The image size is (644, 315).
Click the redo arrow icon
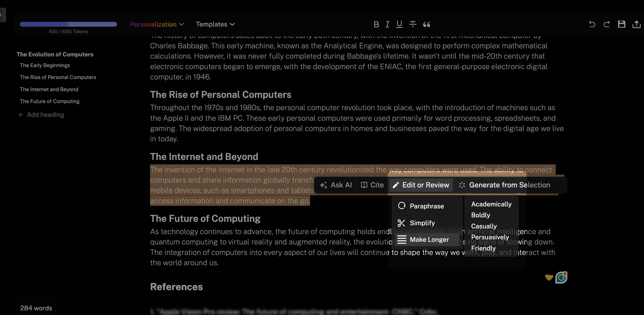[607, 24]
